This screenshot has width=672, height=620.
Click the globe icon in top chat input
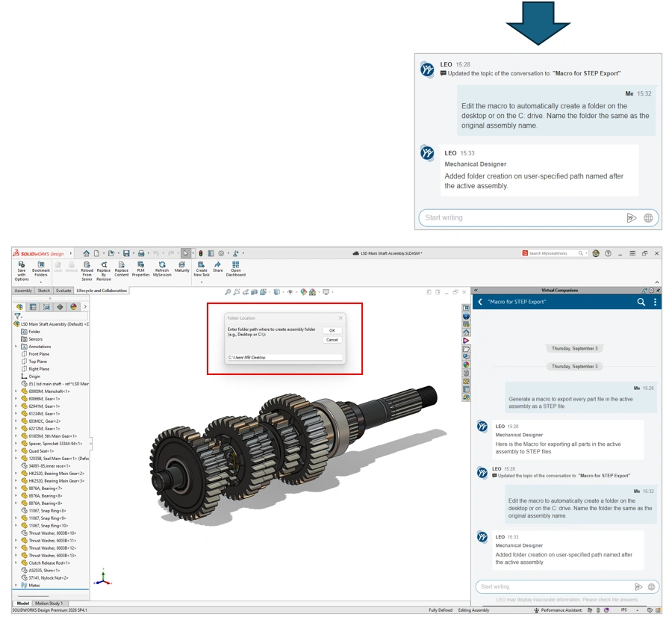click(x=648, y=218)
